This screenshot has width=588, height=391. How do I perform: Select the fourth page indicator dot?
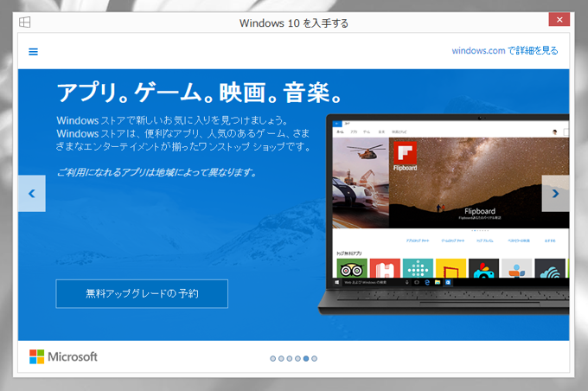click(297, 359)
